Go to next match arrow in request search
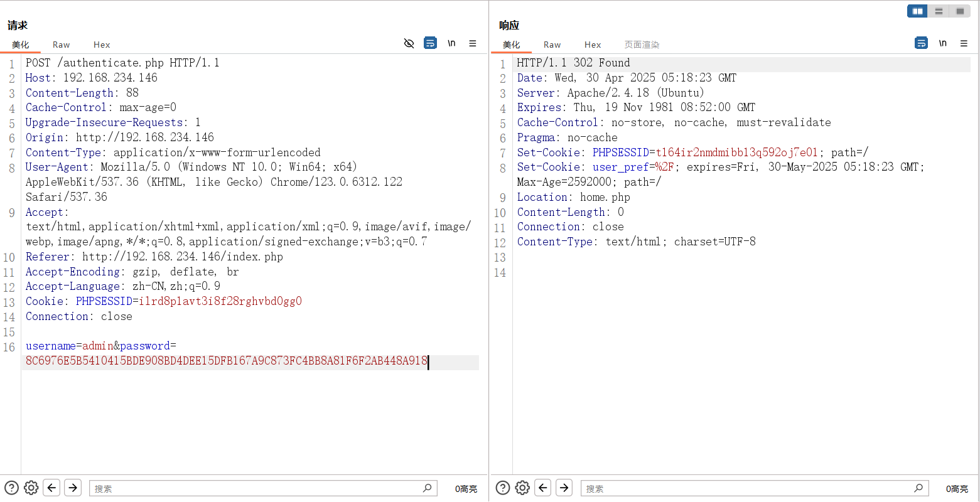Screen dimensions: 980x502 [73, 488]
